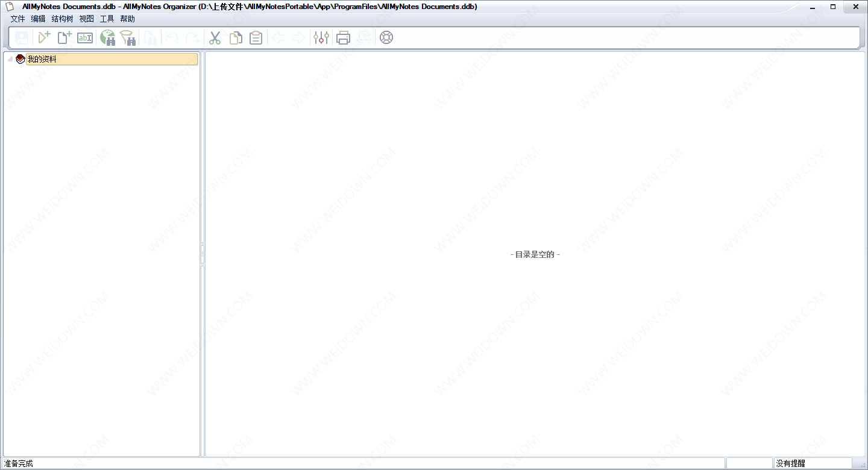Click the Copy toolbar icon
Image resolution: width=868 pixels, height=470 pixels.
236,38
